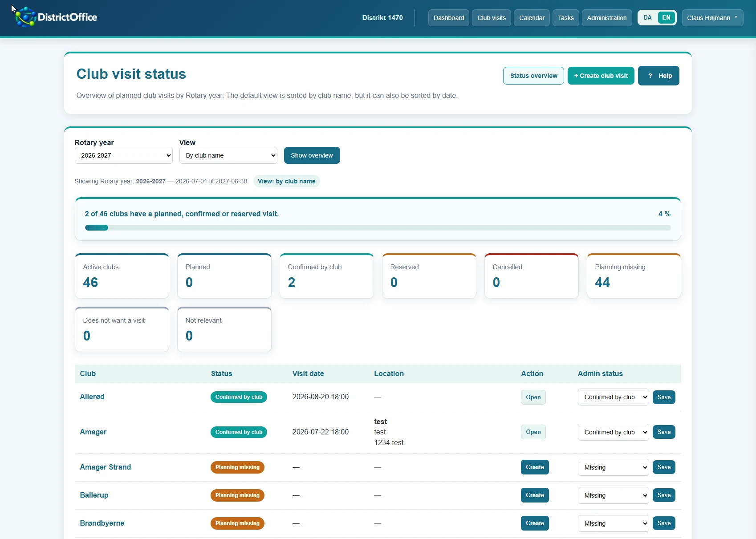Click the Planning missing card

[x=634, y=276]
